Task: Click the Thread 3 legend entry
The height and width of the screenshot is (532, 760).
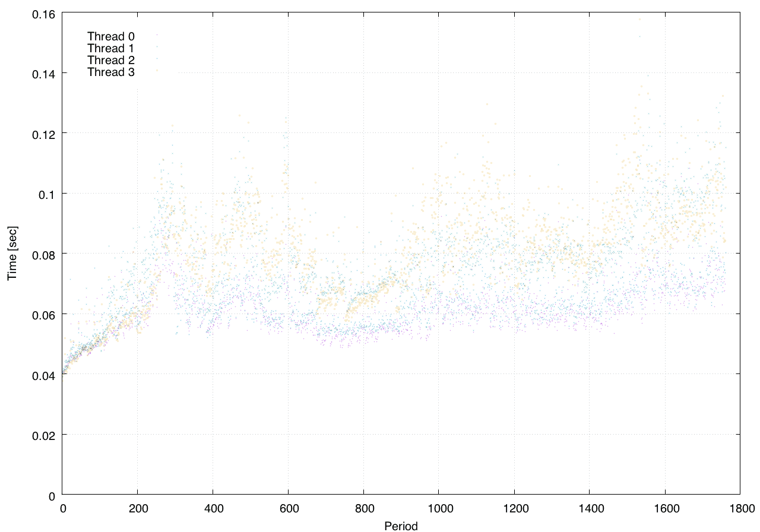Action: 111,72
